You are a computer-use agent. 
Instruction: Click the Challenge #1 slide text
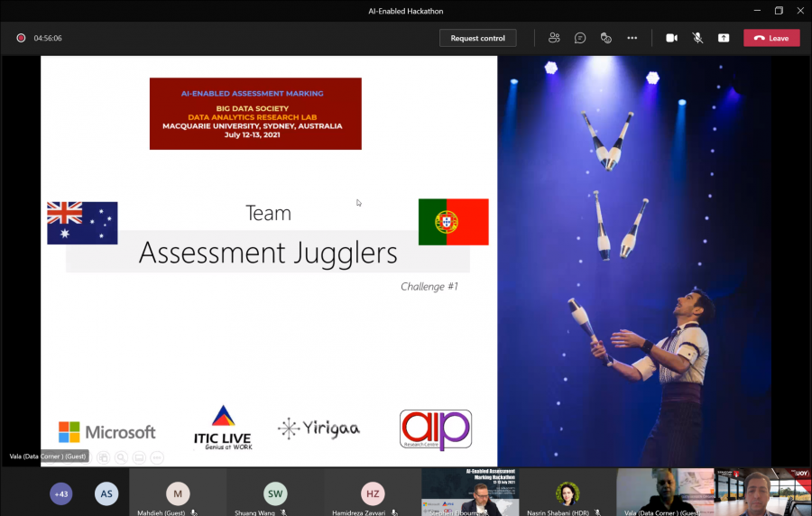[x=429, y=286]
